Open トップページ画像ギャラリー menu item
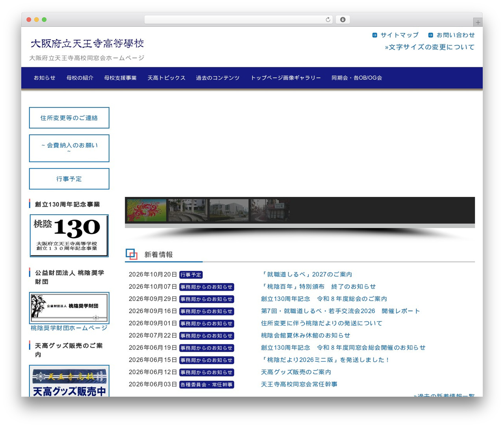 click(286, 78)
